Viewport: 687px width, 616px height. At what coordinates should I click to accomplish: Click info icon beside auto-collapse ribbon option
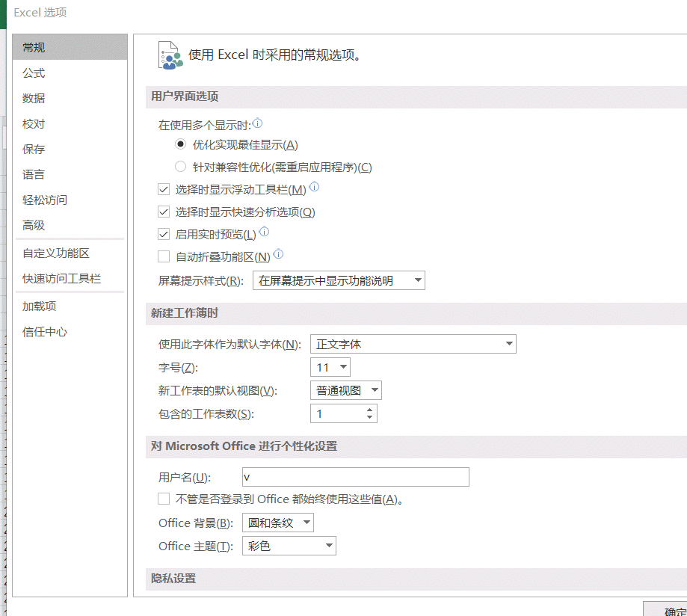pyautogui.click(x=278, y=254)
